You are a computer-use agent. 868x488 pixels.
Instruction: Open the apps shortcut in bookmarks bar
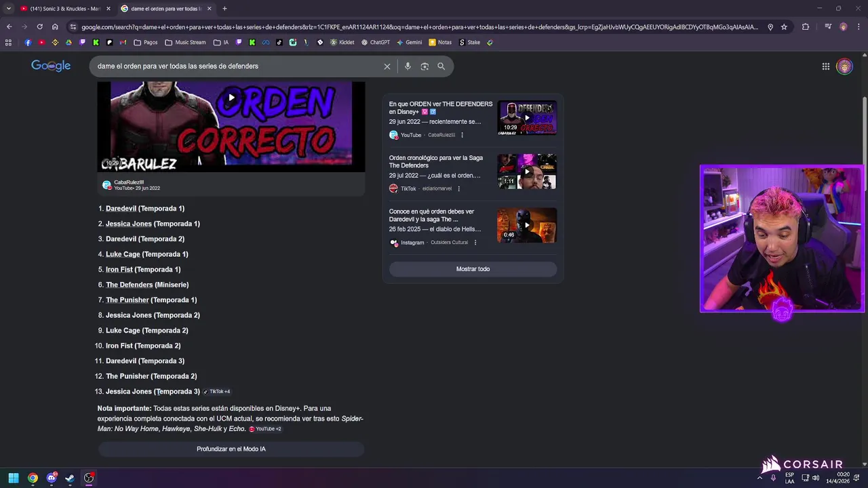tap(8, 42)
